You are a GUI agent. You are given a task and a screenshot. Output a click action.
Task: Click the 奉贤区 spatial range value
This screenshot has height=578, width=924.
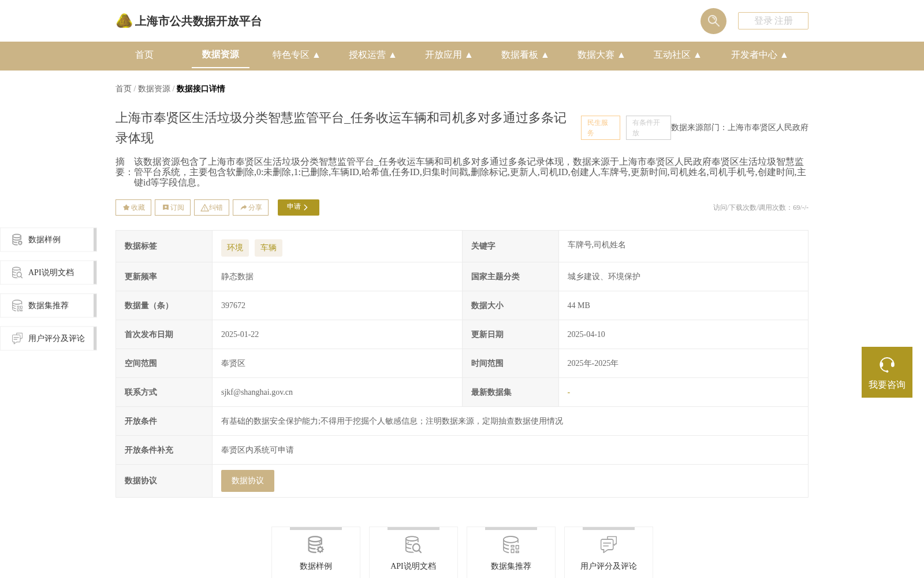[x=233, y=363]
